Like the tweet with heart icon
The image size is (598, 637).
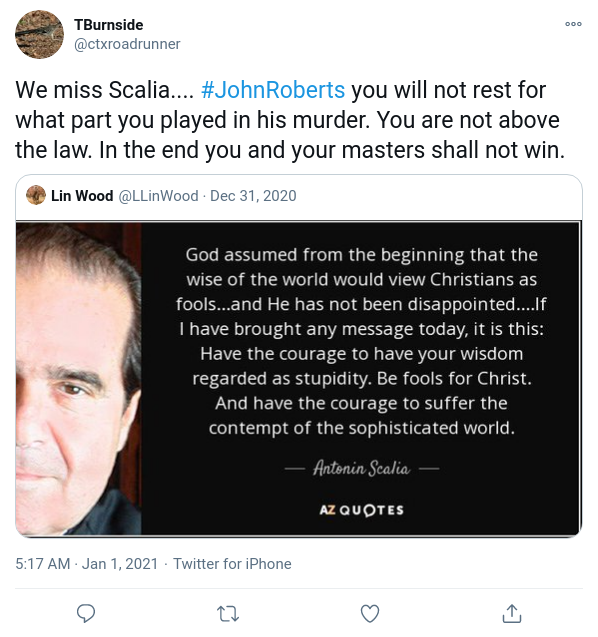tap(370, 613)
